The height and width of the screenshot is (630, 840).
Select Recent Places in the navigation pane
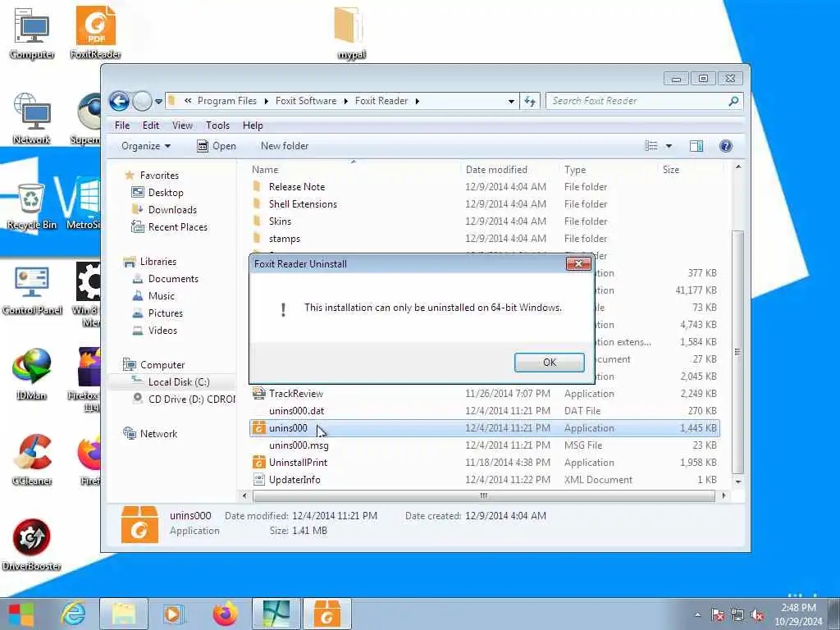coord(178,226)
